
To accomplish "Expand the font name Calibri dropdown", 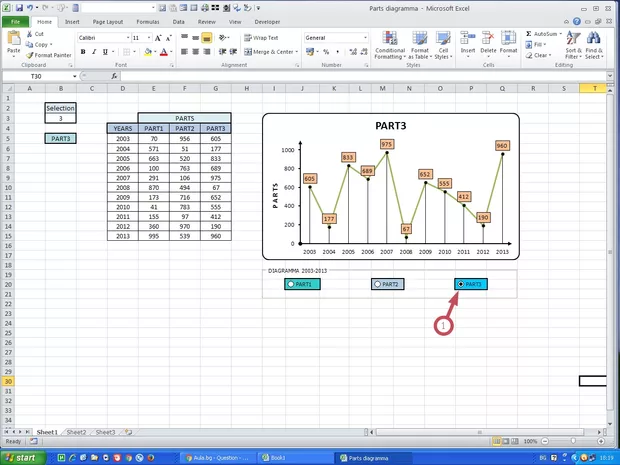I will [x=126, y=37].
